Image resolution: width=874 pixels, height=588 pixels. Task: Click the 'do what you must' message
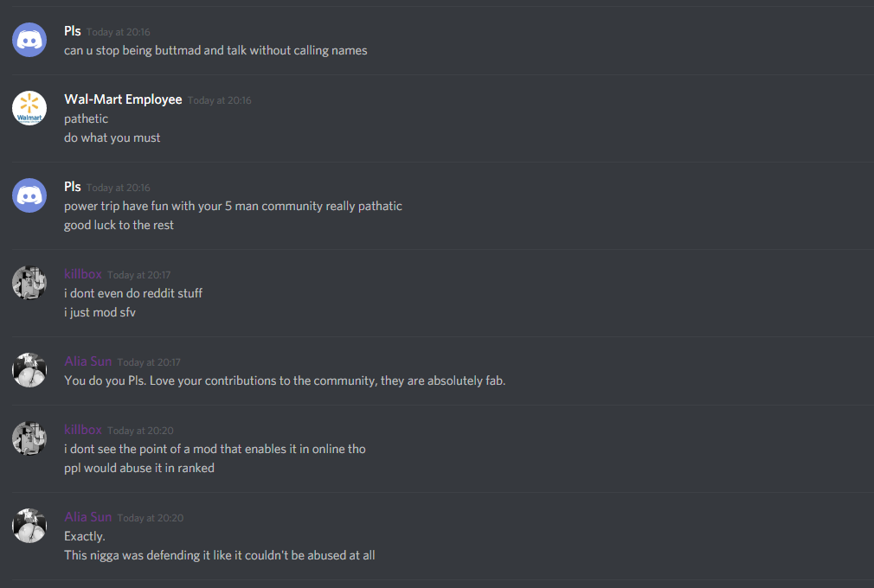pos(112,137)
